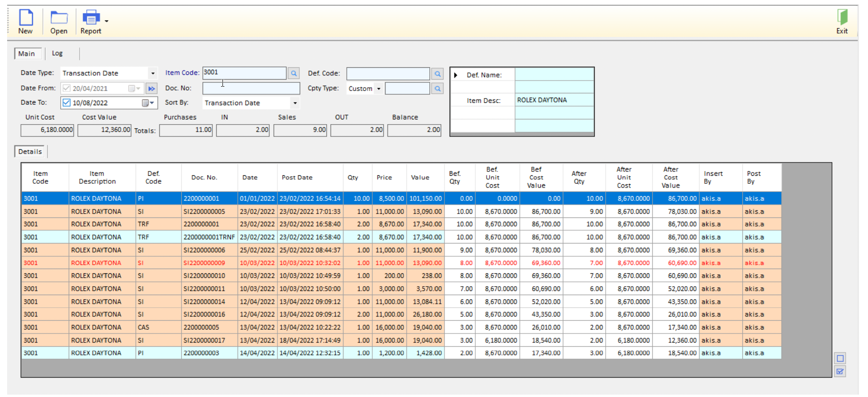The width and height of the screenshot is (868, 397).
Task: Open the Cpty Type Custom dropdown
Action: pyautogui.click(x=379, y=89)
